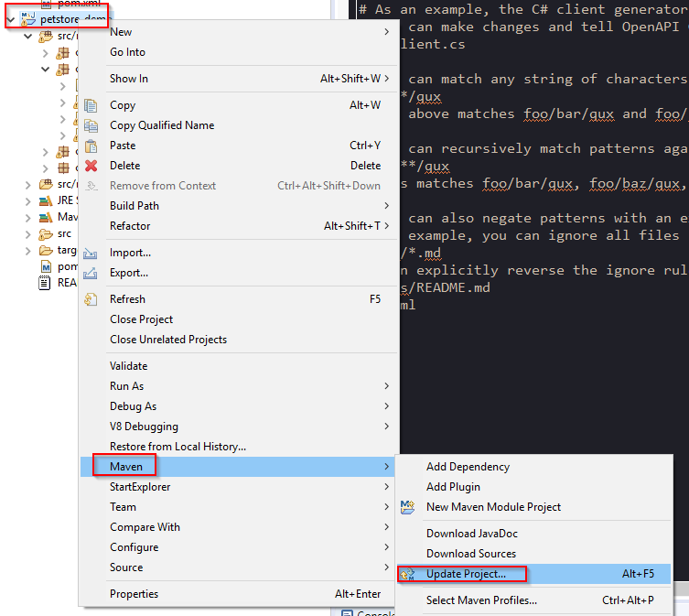Click the Import icon in the menu
The height and width of the screenshot is (616, 689).
click(91, 254)
